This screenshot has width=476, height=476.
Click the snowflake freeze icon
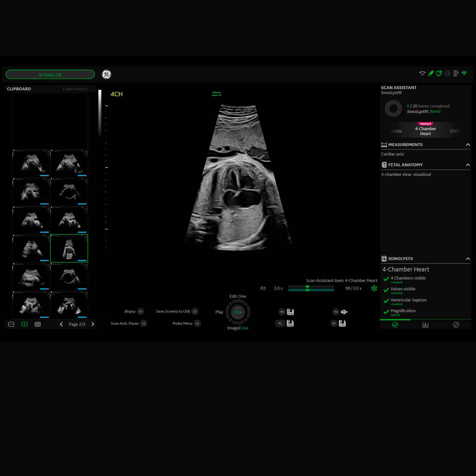(374, 288)
